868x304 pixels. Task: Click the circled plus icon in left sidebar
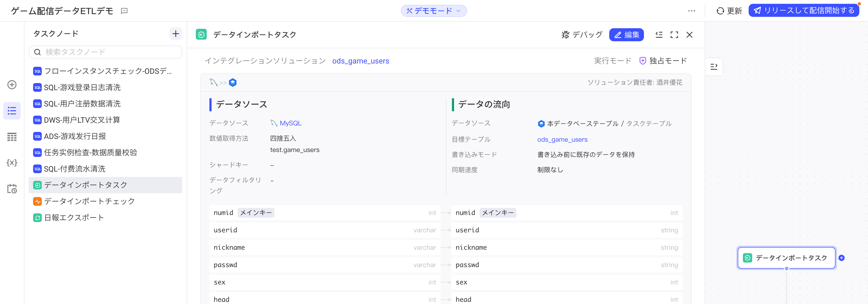(12, 85)
